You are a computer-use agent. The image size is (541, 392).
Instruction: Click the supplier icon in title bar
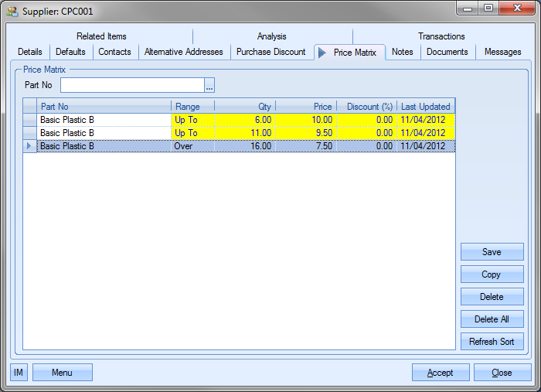13,11
